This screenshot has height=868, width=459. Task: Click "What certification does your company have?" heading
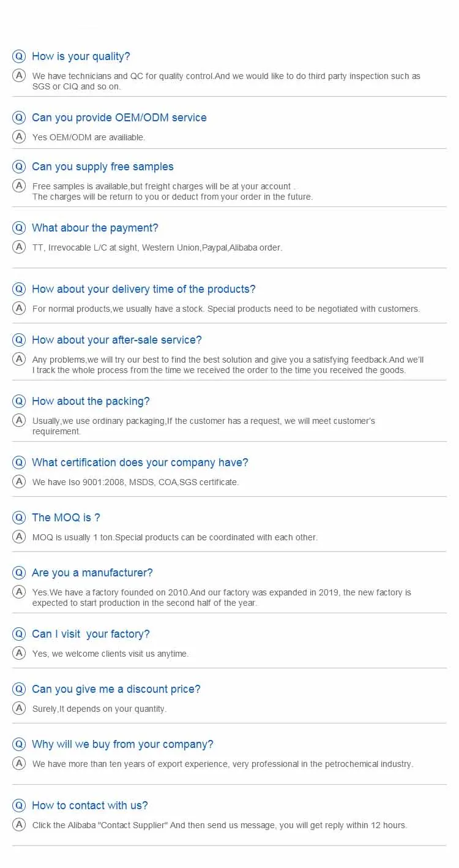140,462
